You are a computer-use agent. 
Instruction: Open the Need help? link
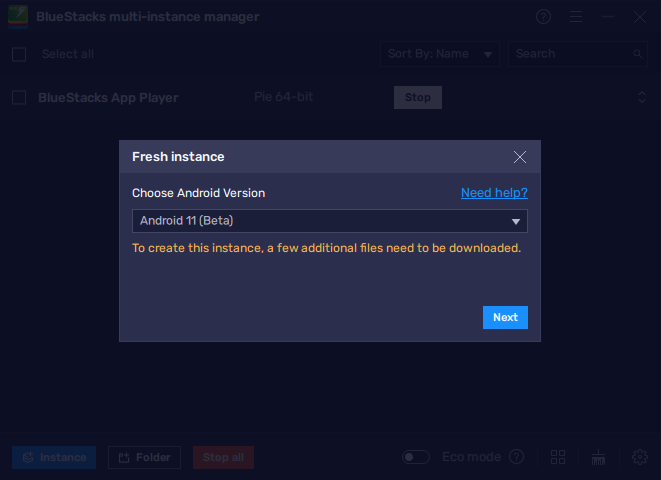tap(494, 193)
